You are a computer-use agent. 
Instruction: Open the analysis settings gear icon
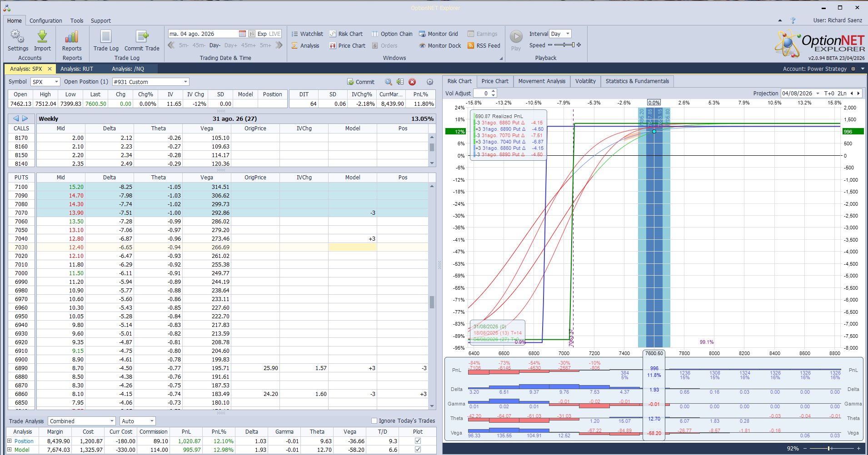[x=430, y=82]
